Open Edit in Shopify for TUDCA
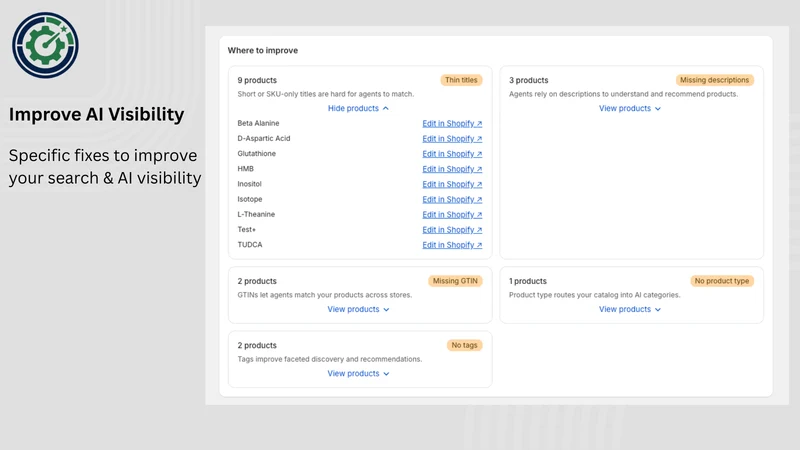 coord(452,245)
